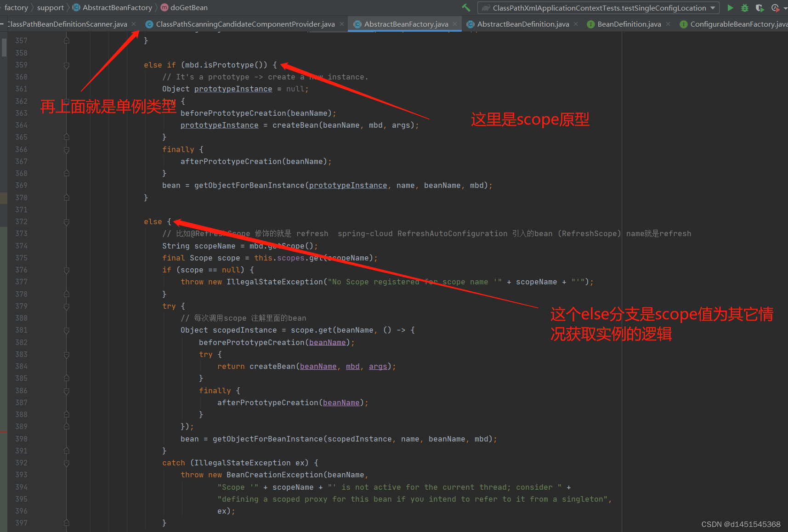Click the fold end marker at line 389
The height and width of the screenshot is (532, 788).
pos(67,426)
